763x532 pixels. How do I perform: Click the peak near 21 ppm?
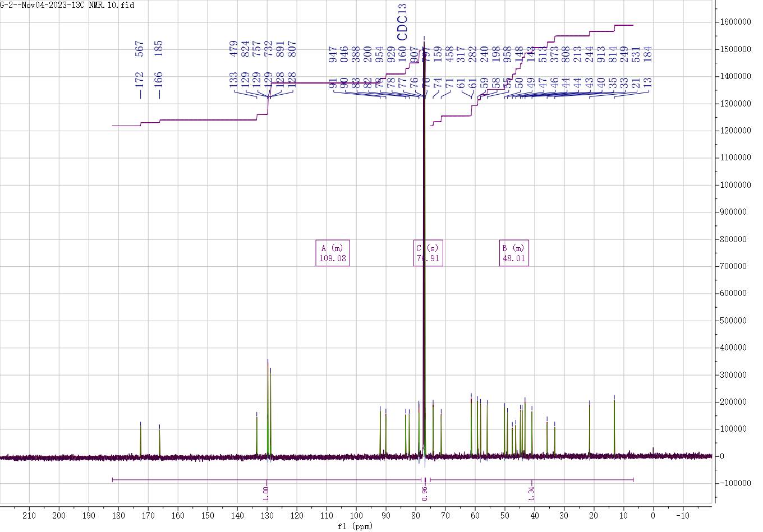click(x=590, y=429)
